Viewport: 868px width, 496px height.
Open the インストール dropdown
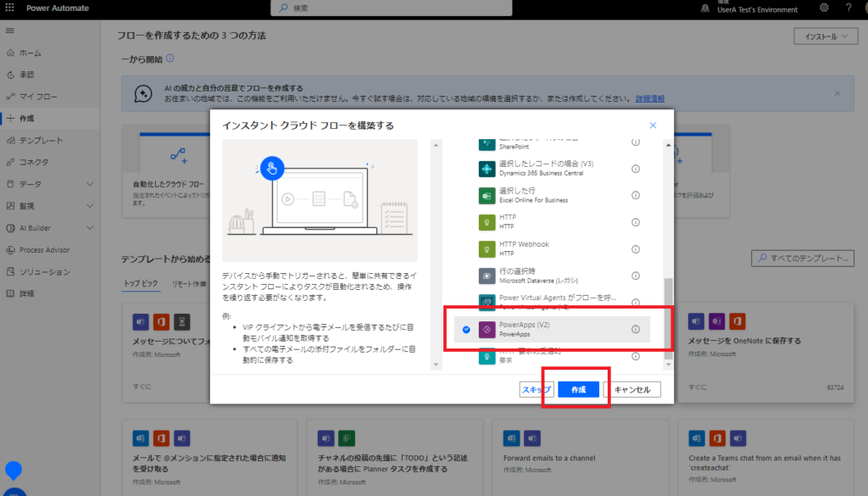click(826, 36)
